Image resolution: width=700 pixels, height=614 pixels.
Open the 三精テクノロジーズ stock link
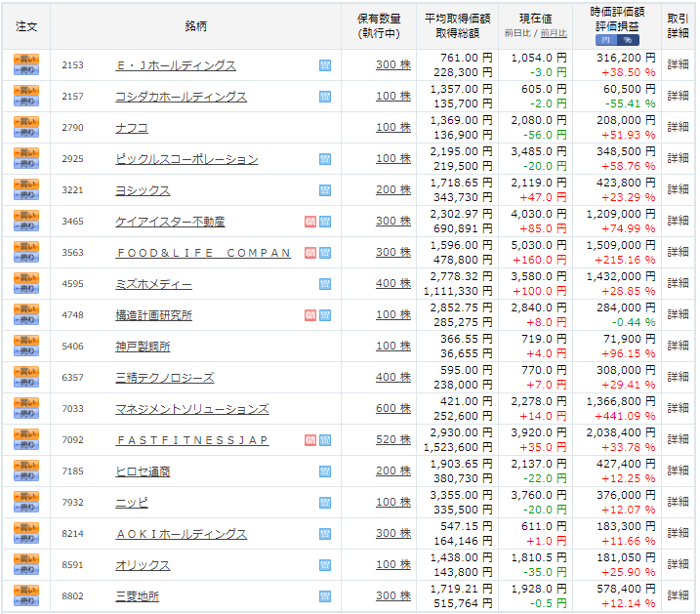[x=165, y=378]
